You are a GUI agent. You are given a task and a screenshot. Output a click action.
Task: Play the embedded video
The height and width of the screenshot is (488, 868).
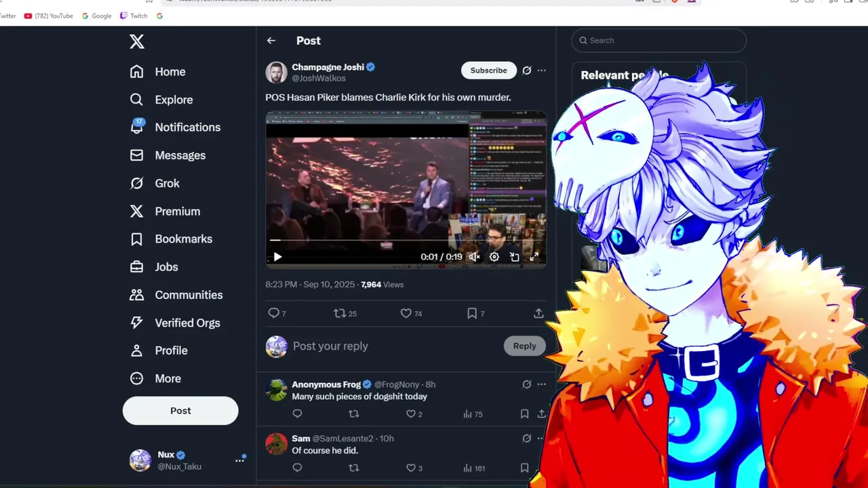277,257
